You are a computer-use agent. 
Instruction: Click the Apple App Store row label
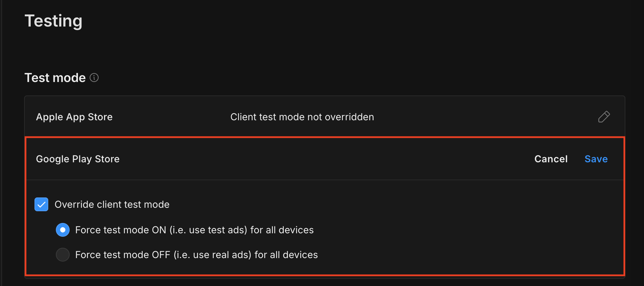coord(74,117)
